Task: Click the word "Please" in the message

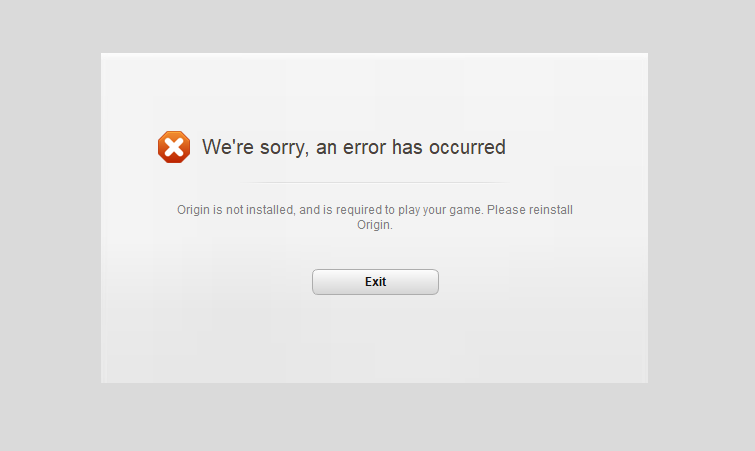Action: 506,210
